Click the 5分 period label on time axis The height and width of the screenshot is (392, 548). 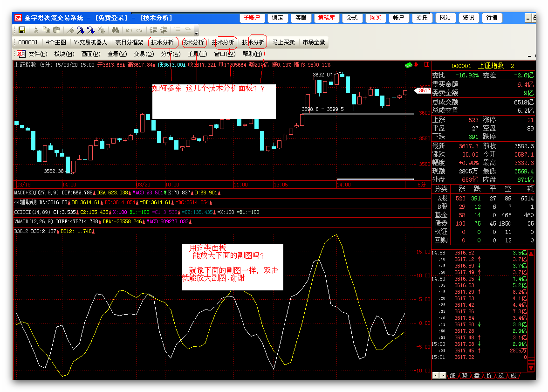point(422,185)
